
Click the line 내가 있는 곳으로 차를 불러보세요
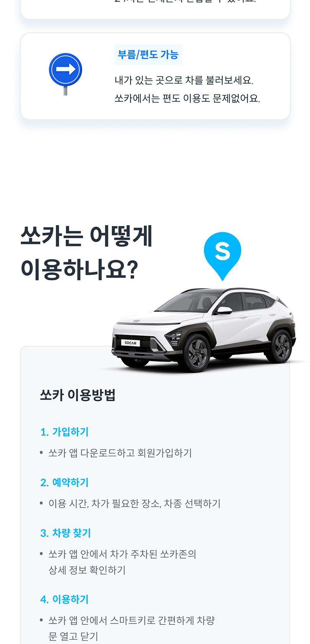click(184, 80)
